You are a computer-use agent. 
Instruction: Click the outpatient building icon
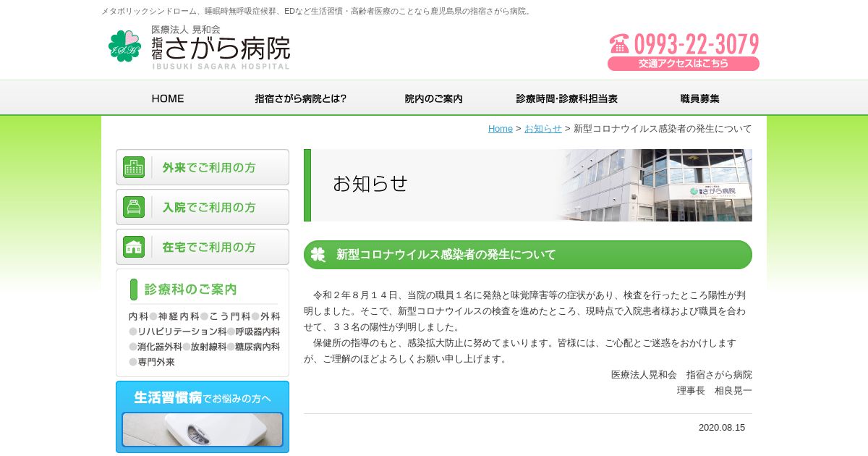(134, 167)
